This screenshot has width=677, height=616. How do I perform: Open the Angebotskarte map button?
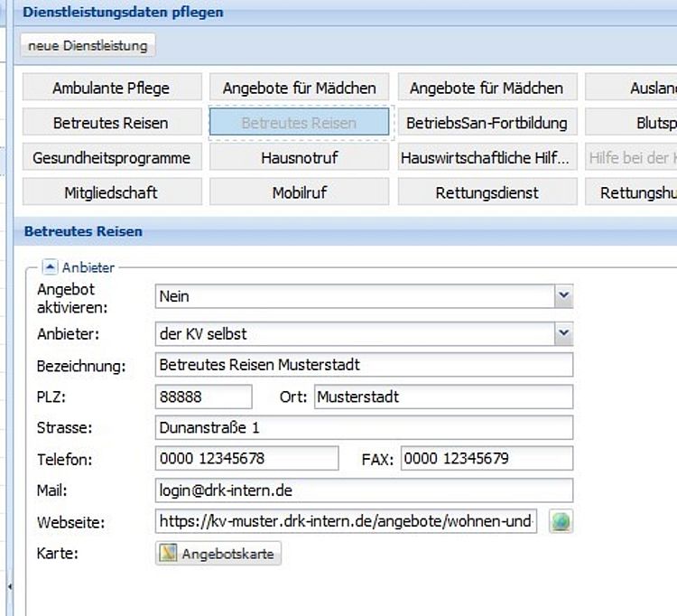(x=218, y=553)
